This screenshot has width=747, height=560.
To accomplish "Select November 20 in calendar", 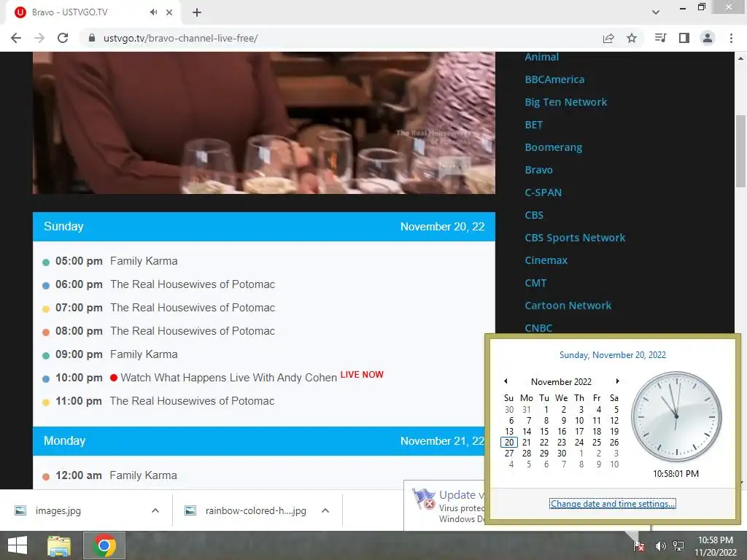I will point(509,443).
